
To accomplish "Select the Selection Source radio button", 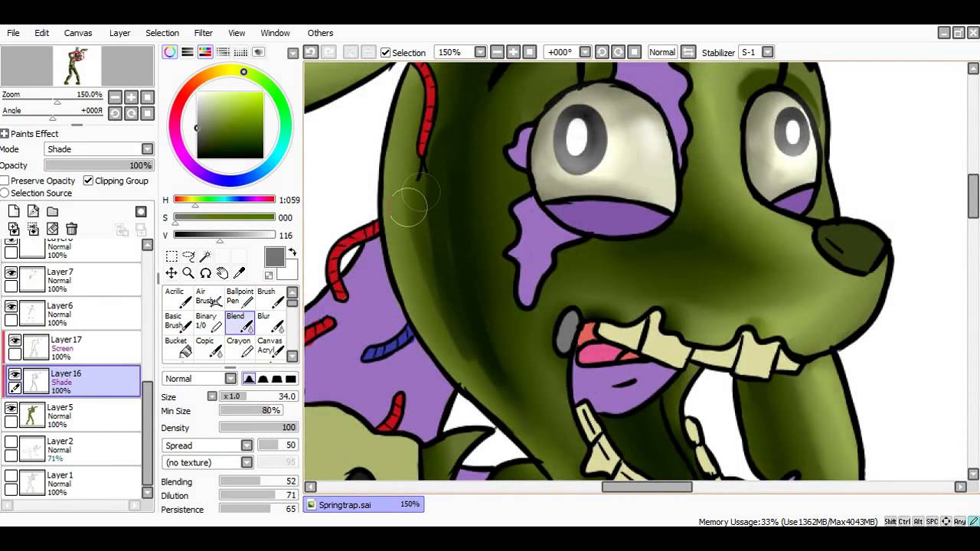I will coord(5,193).
